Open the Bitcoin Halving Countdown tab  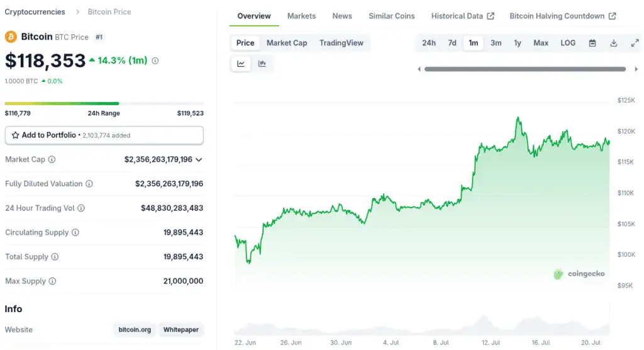tap(563, 16)
